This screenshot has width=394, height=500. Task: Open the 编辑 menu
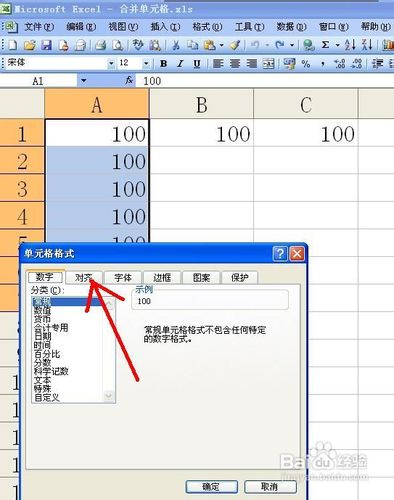click(81, 27)
